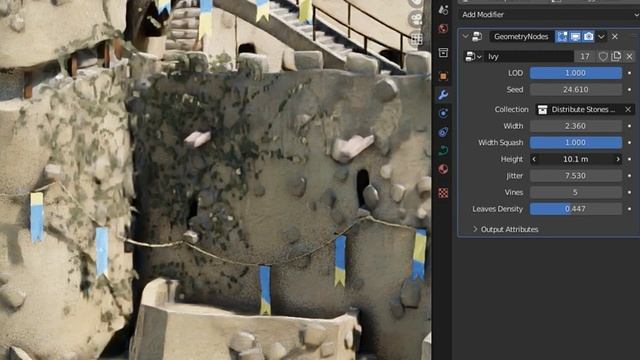Switch perspective/orthographic grid icon in viewport
Image resolution: width=640 pixels, height=360 pixels.
click(x=416, y=39)
